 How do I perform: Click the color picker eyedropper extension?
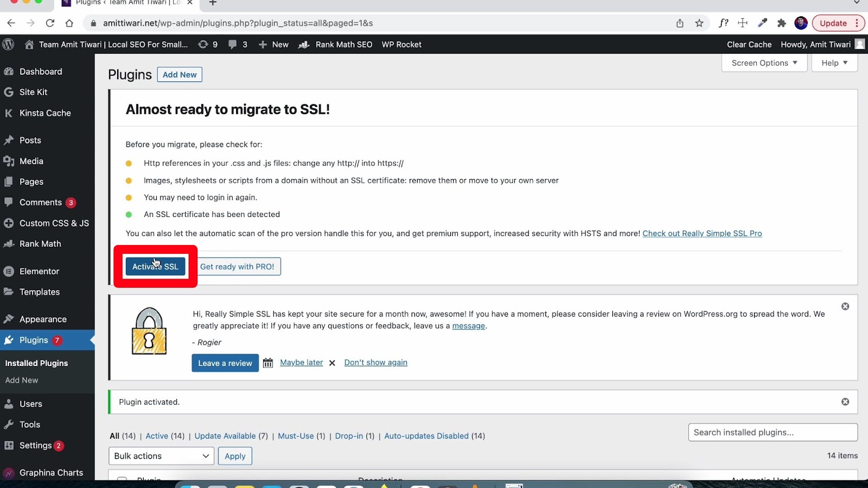pyautogui.click(x=762, y=23)
